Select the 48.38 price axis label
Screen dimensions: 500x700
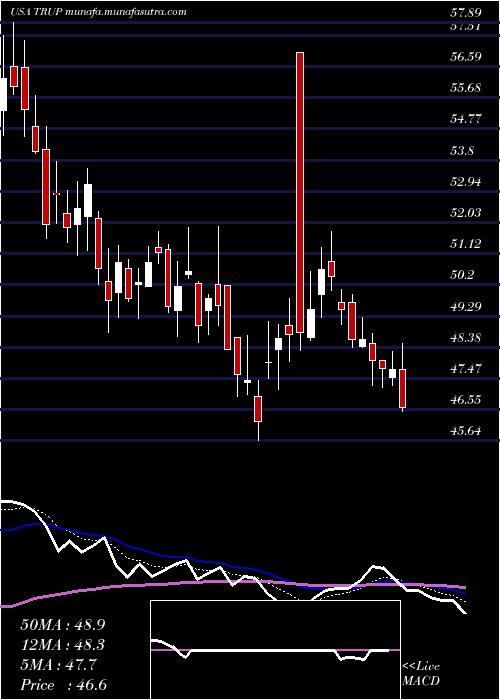pos(468,338)
